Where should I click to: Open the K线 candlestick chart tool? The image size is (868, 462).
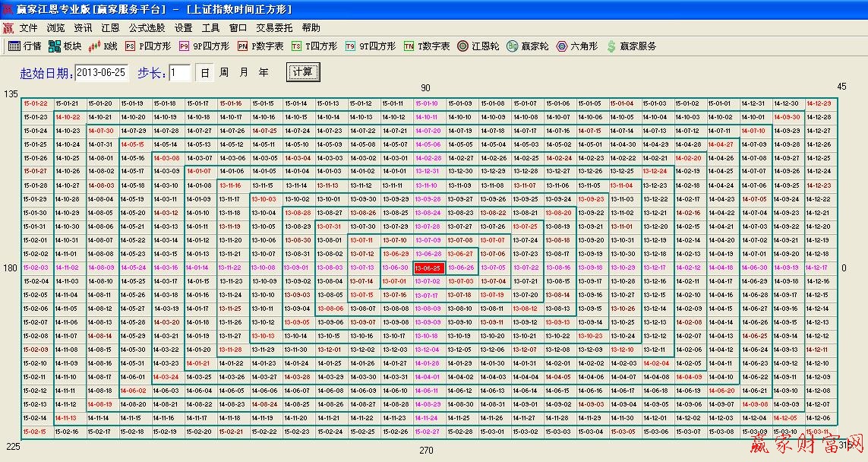point(106,46)
